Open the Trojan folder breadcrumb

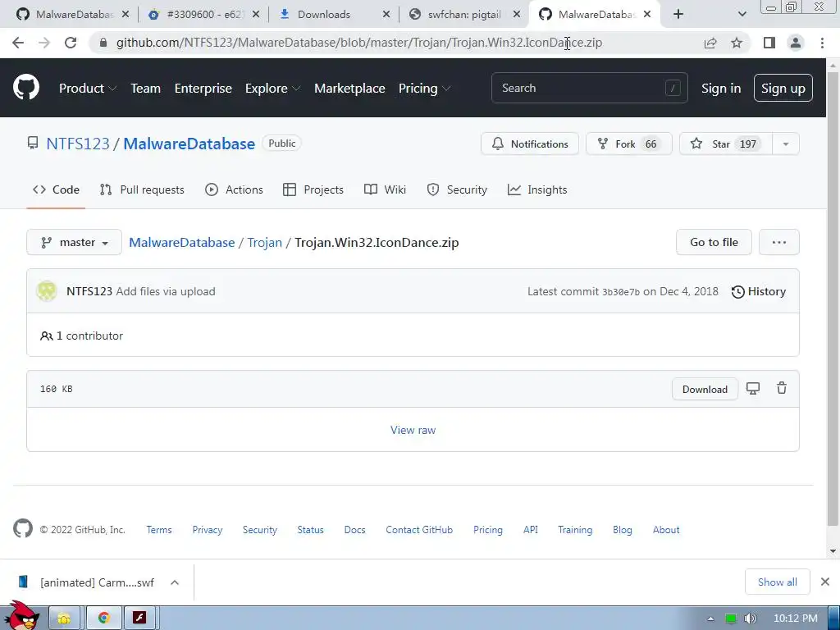tap(265, 242)
